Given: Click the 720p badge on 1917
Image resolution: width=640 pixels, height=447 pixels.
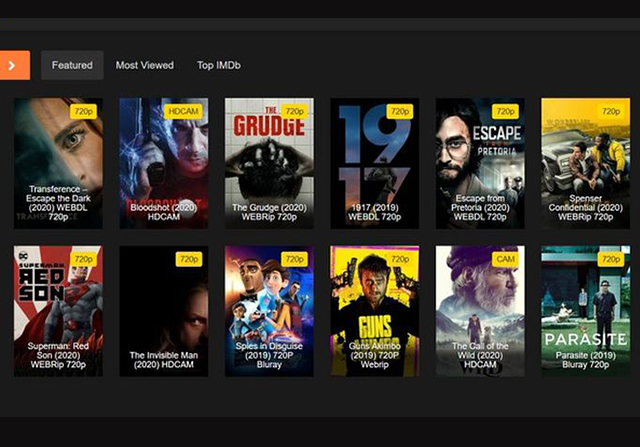Looking at the screenshot, I should [x=400, y=111].
